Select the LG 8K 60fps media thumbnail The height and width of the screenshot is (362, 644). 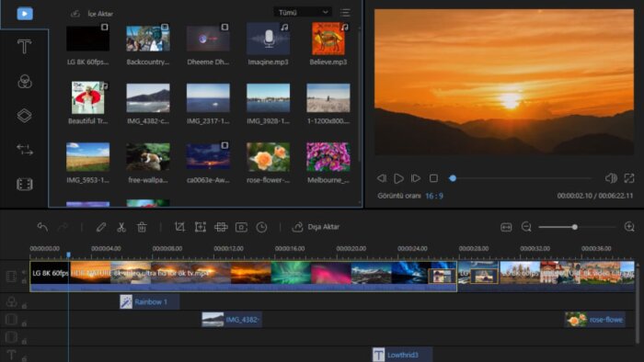coord(88,39)
